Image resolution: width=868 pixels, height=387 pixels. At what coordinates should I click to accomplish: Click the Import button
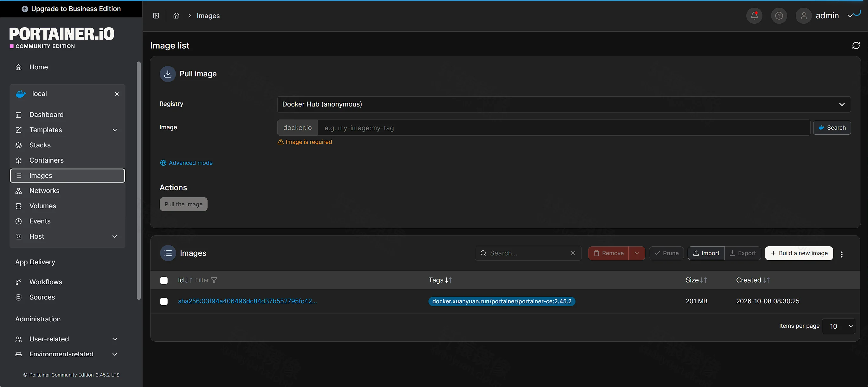706,253
